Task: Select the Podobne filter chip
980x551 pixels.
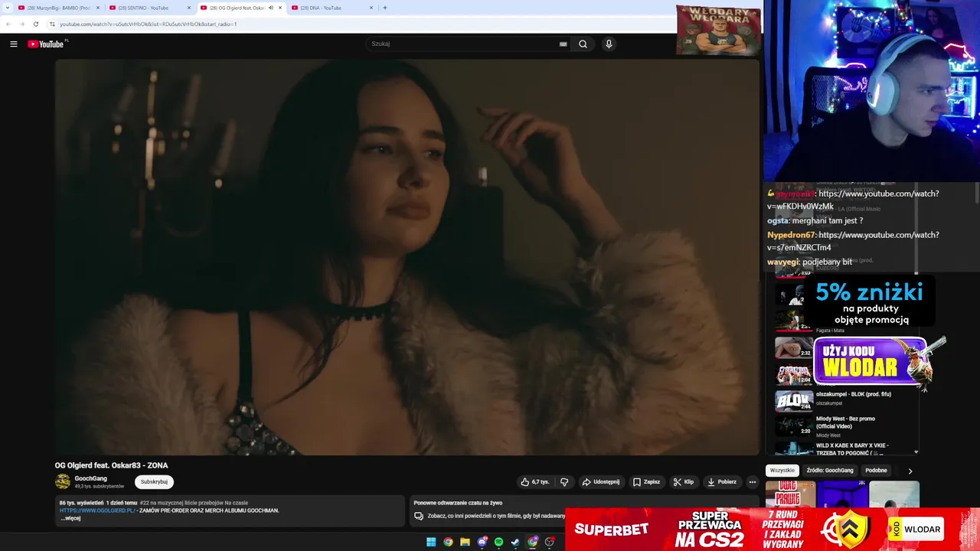Action: coord(876,471)
